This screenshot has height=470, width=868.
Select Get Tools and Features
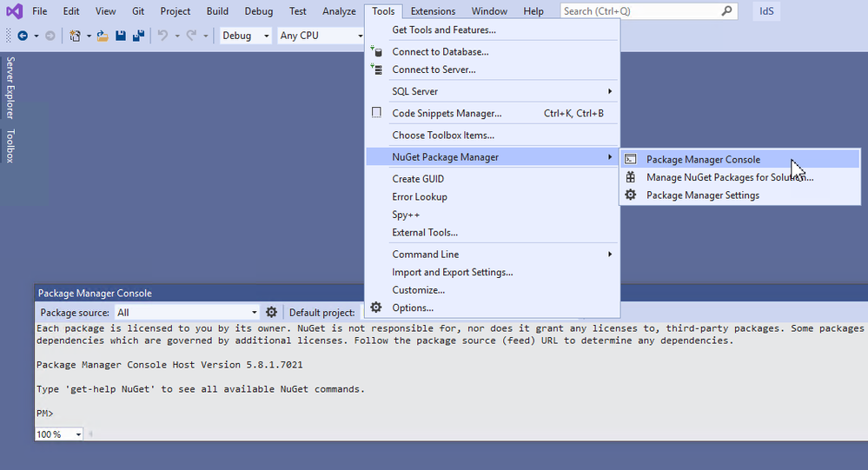[x=492, y=30]
